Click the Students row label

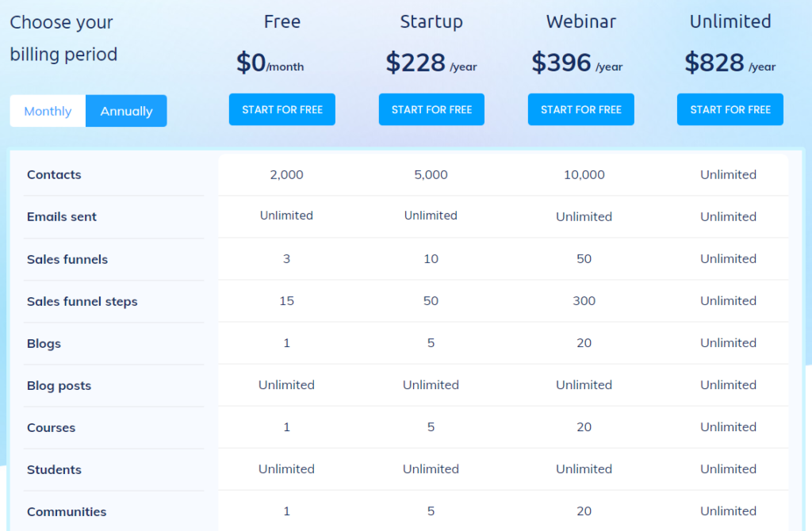coord(54,469)
